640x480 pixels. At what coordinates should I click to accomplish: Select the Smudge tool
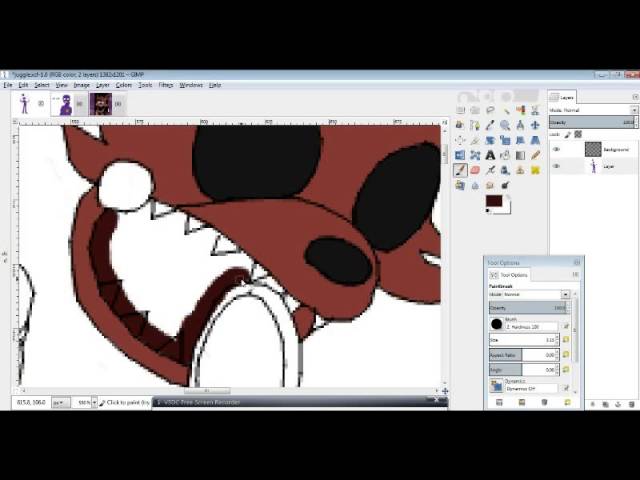pos(490,186)
